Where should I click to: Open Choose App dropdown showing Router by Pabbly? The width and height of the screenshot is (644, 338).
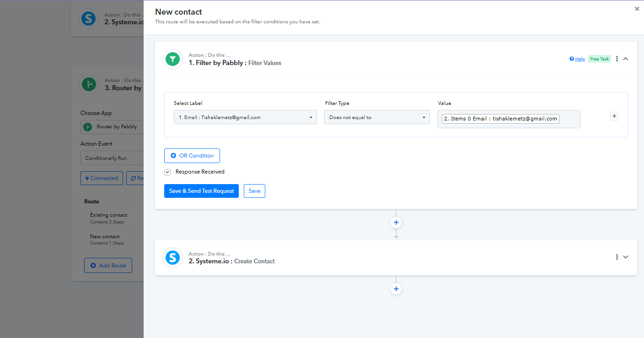(112, 127)
